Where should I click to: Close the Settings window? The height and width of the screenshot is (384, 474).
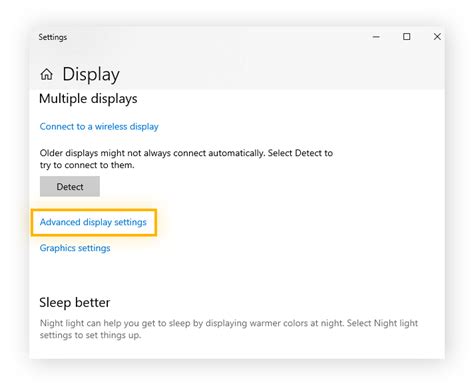point(437,37)
